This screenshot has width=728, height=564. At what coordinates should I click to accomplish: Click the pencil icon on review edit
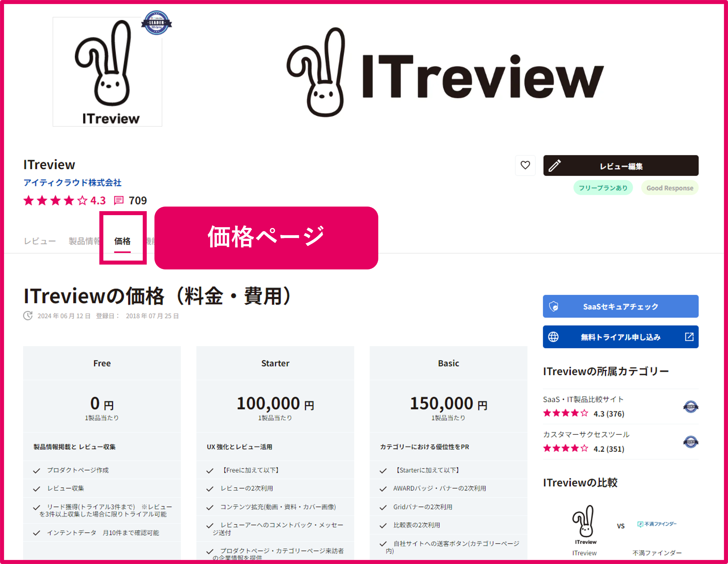tap(555, 165)
